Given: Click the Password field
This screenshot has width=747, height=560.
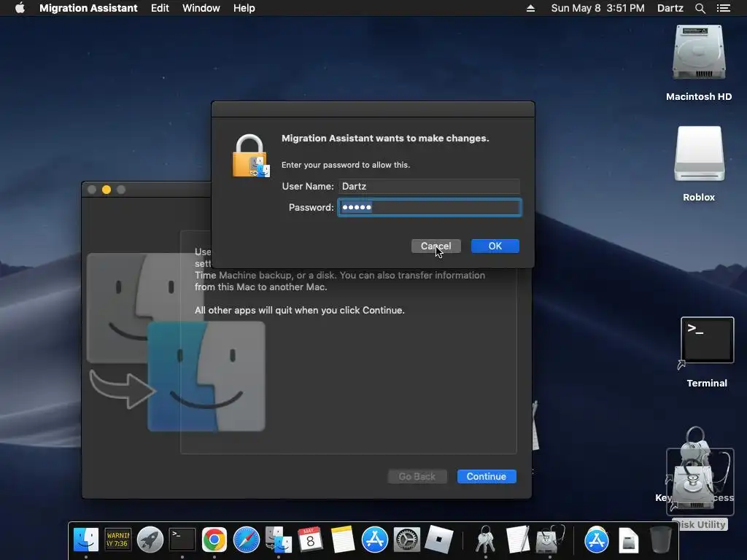Looking at the screenshot, I should (x=430, y=208).
